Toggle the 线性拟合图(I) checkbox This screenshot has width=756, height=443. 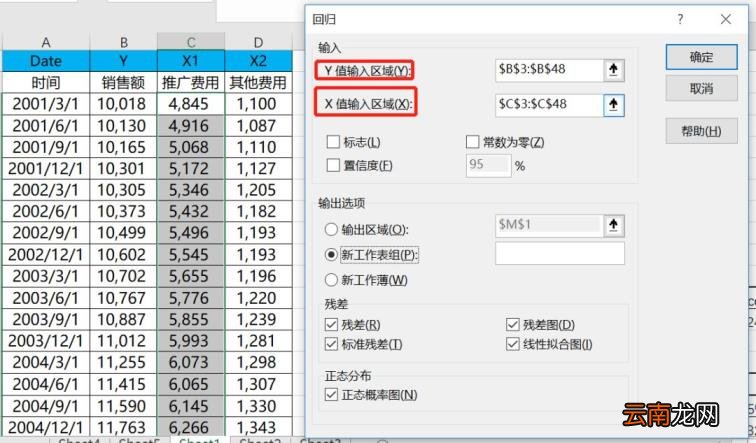513,344
